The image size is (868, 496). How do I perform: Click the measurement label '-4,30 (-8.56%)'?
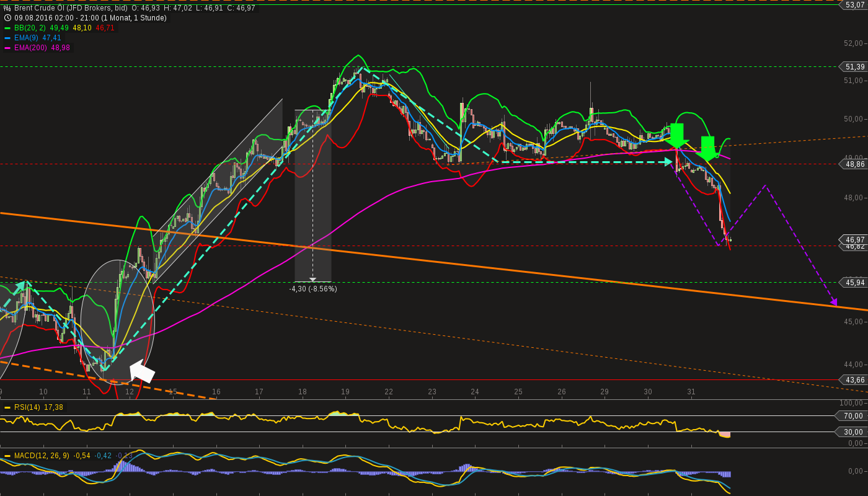(x=313, y=289)
